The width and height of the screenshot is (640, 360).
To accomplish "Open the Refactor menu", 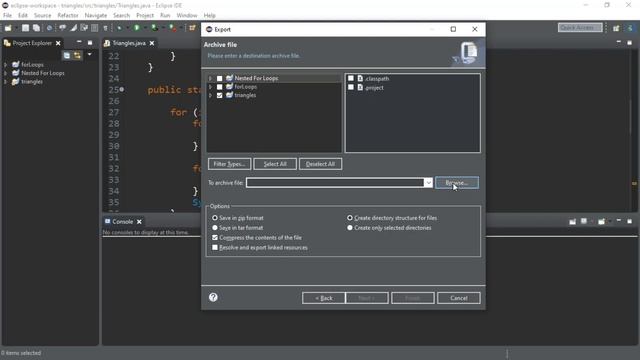I will [x=68, y=15].
